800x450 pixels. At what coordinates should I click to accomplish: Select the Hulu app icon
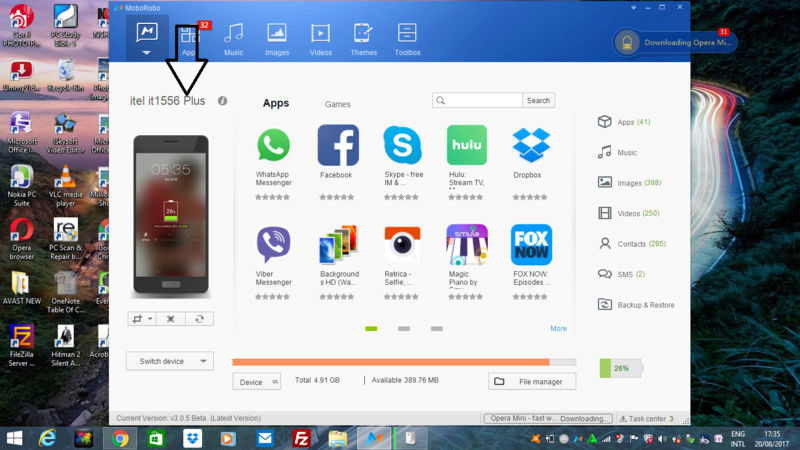pyautogui.click(x=466, y=145)
